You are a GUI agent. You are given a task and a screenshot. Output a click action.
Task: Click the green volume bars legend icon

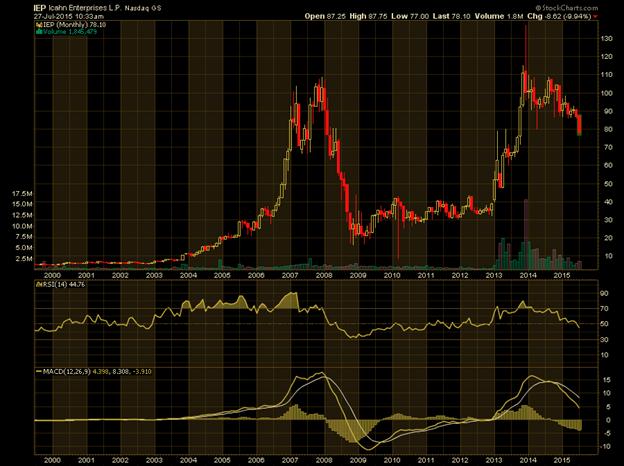pos(39,31)
